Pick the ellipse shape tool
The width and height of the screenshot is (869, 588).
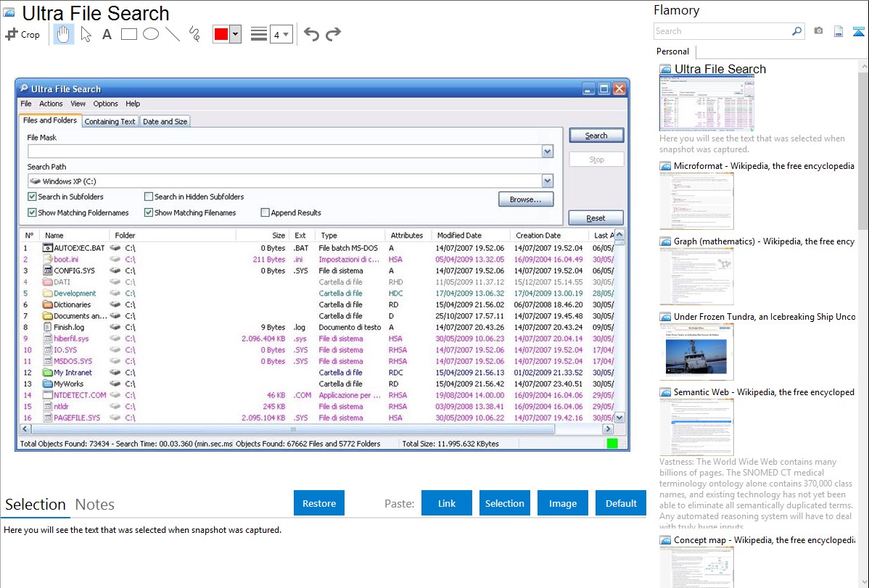[151, 34]
